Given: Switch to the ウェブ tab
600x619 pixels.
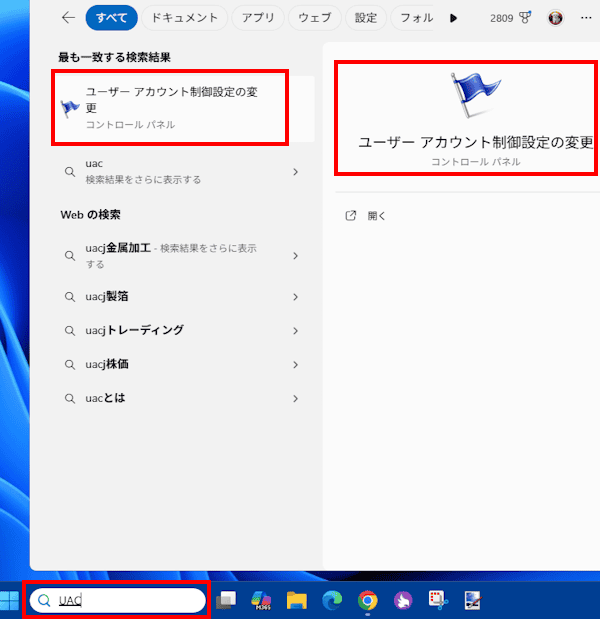Looking at the screenshot, I should [315, 18].
